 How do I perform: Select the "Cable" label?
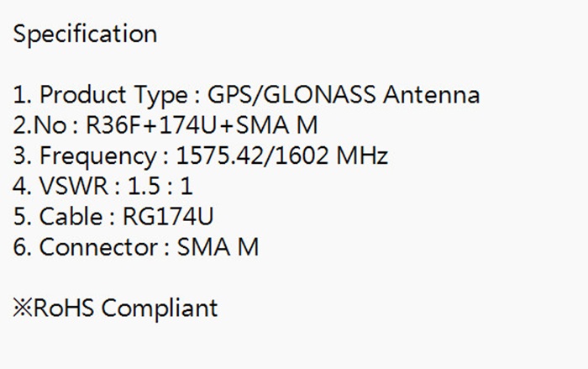pos(71,217)
